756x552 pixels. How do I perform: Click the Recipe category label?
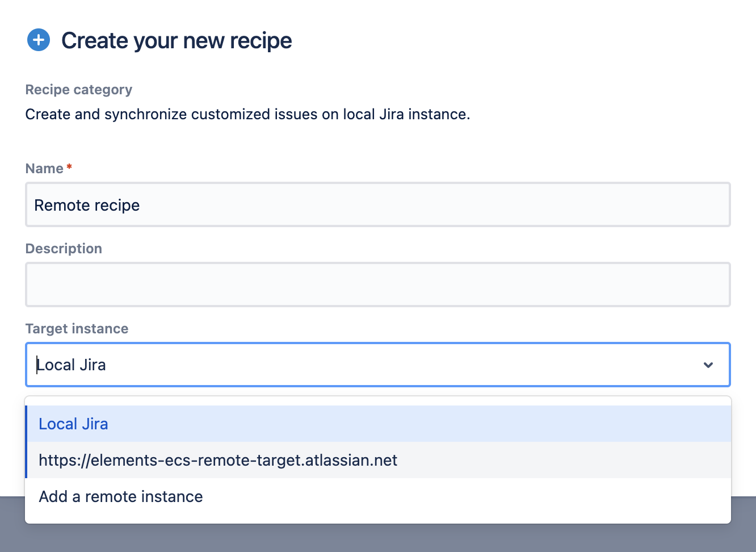[78, 89]
